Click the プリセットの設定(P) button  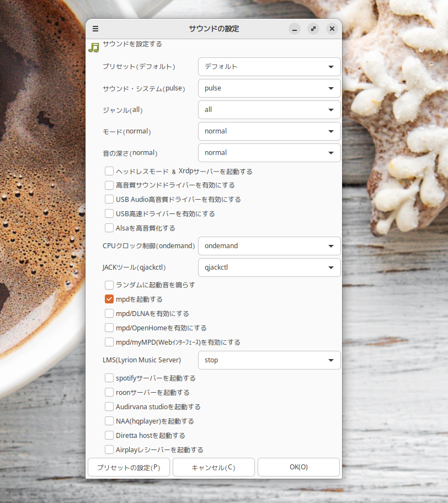(x=129, y=467)
